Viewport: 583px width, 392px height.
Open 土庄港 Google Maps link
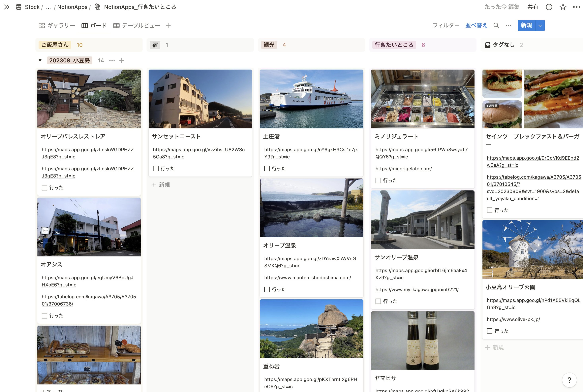coord(311,153)
